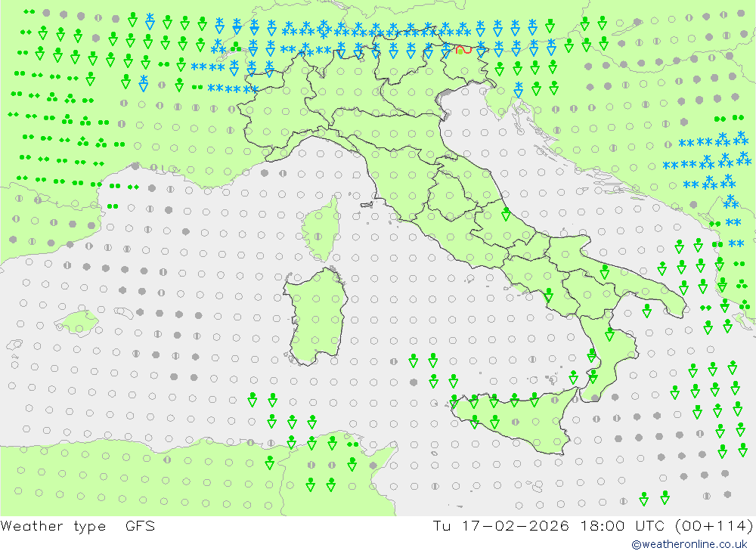Open the weatheronline.co.uk copyright link
756x554 pixels.
pyautogui.click(x=689, y=544)
